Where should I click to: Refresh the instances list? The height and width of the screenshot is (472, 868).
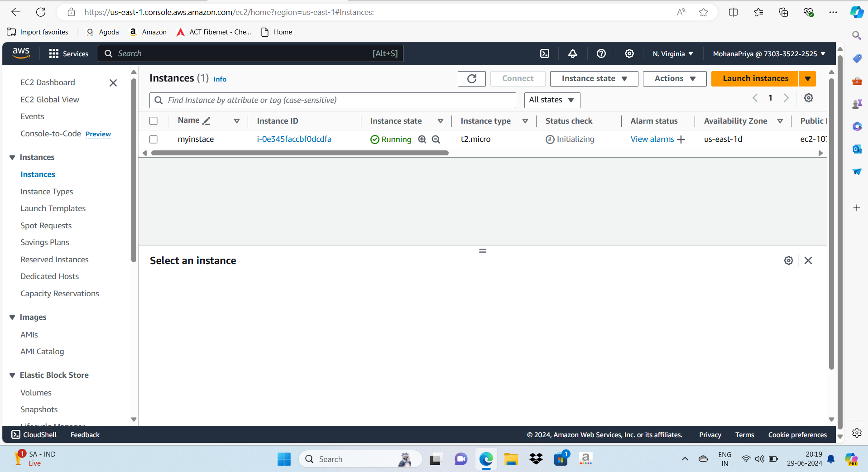point(472,79)
